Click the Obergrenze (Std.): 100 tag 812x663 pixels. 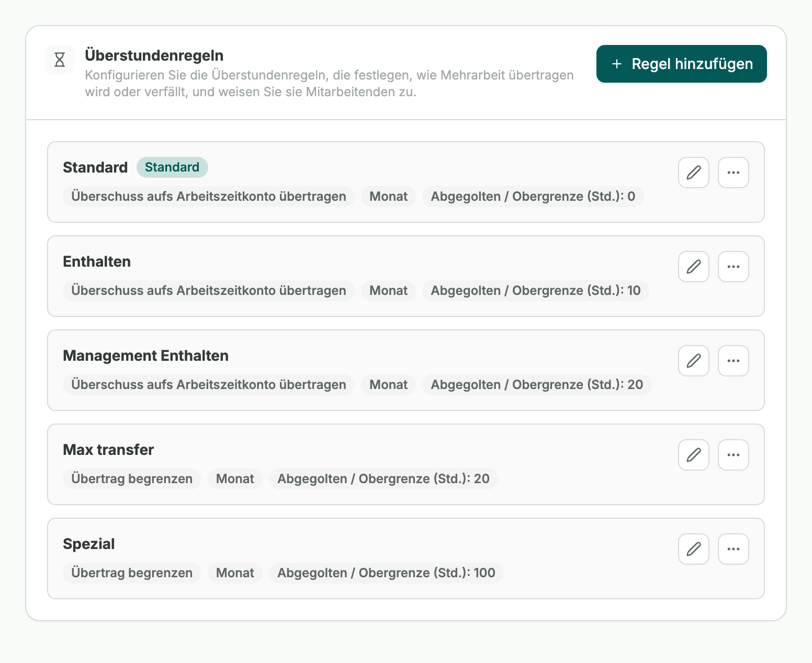point(386,573)
